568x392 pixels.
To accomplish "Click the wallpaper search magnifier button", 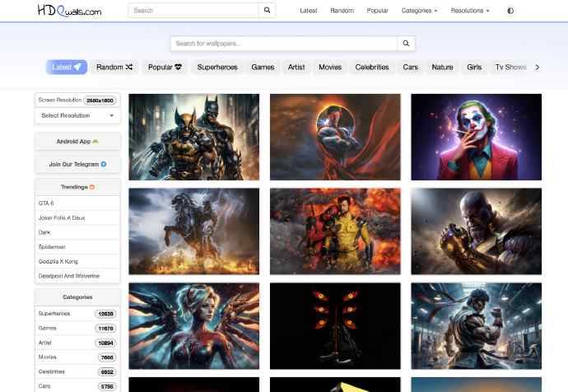I will coord(406,43).
